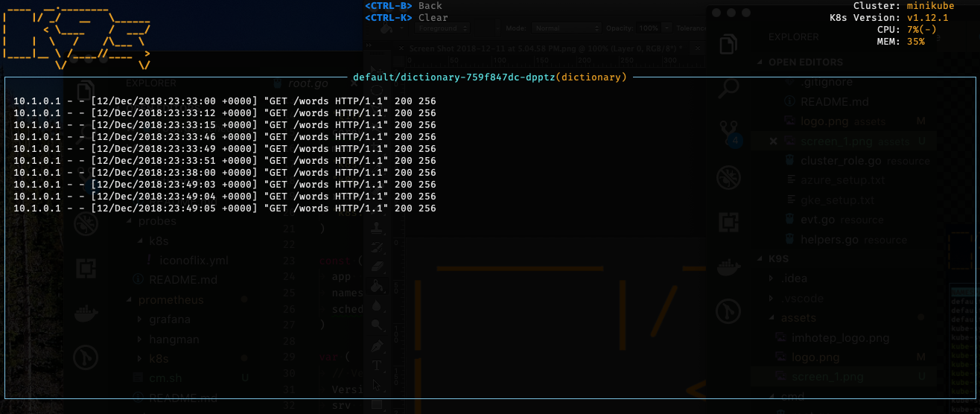
Task: Expand the .idea folder
Action: [794, 278]
